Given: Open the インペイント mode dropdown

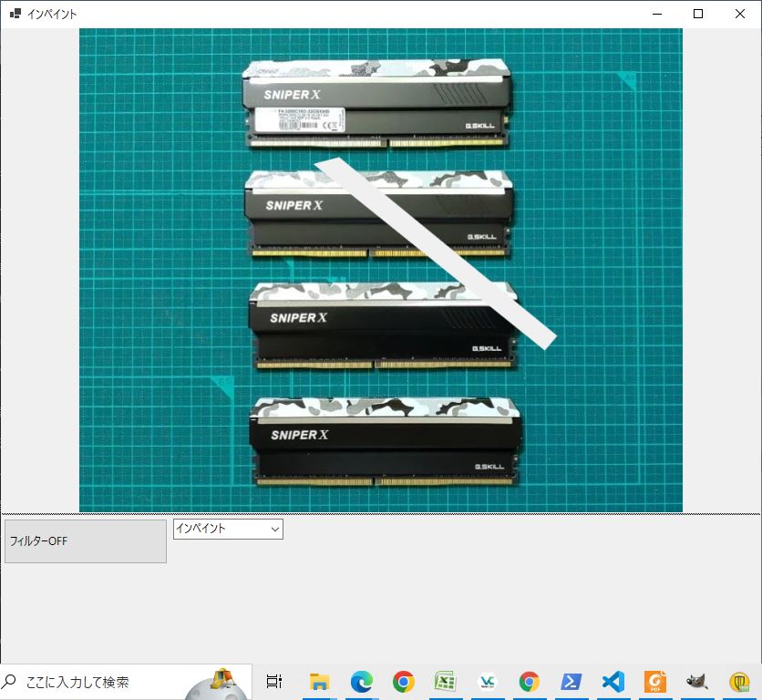Looking at the screenshot, I should coord(228,529).
